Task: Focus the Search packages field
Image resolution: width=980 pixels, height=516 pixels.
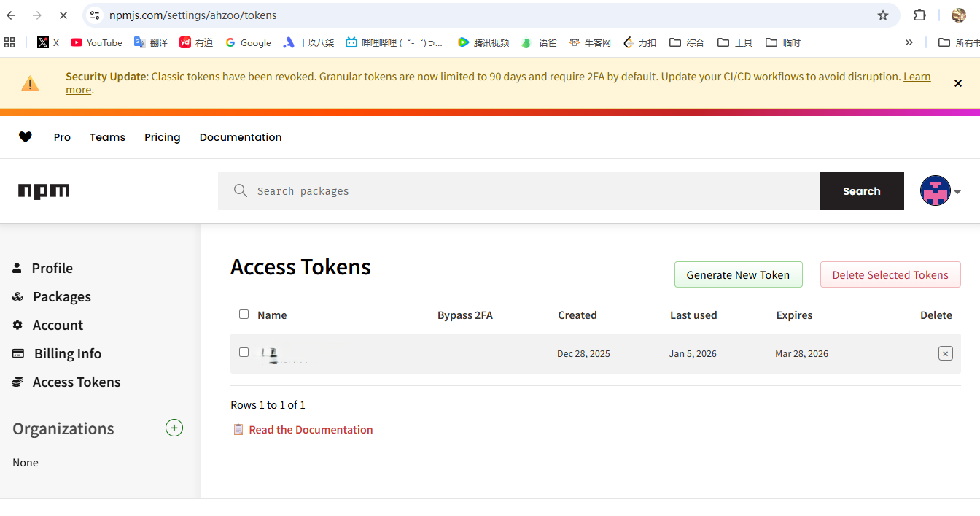Action: [518, 191]
